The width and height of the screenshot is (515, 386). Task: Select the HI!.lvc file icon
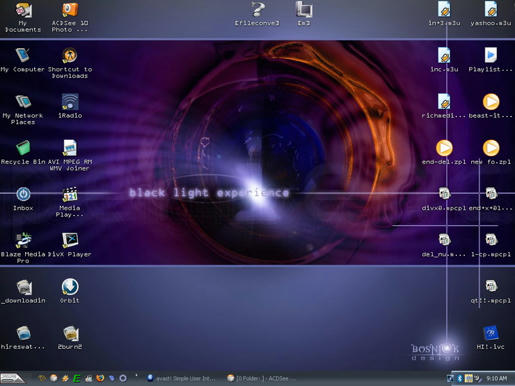tap(490, 337)
